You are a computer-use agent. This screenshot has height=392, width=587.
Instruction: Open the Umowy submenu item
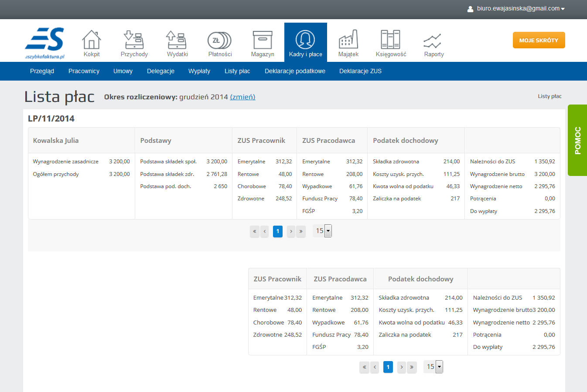123,71
